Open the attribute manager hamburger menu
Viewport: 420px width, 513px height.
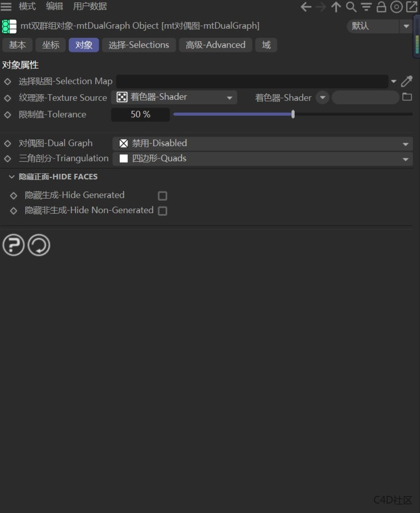[x=6, y=6]
